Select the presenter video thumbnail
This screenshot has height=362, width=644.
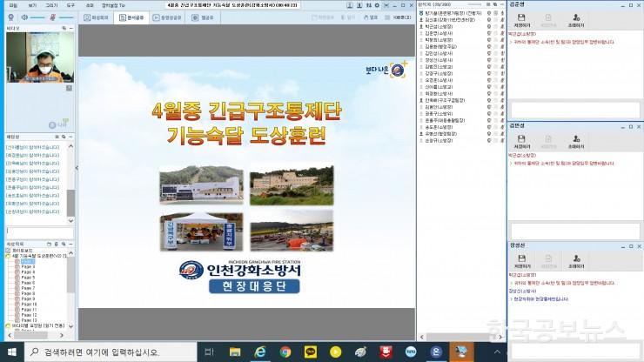(40, 57)
